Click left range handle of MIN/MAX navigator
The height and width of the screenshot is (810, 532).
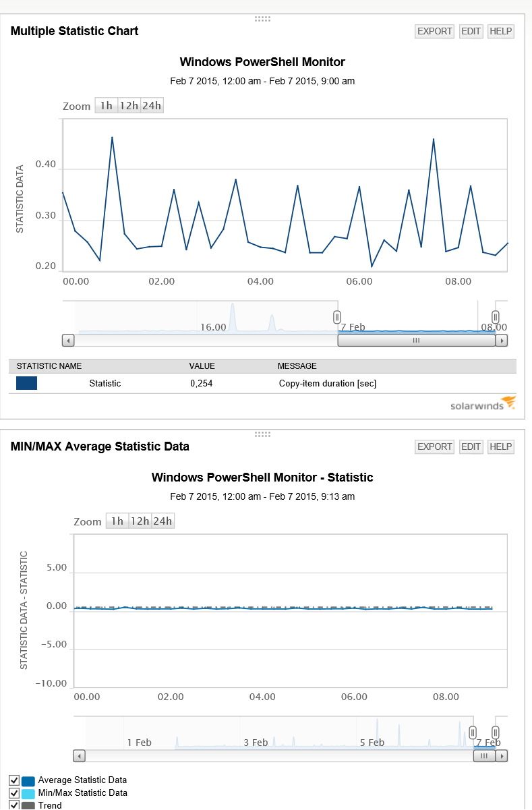(x=473, y=732)
